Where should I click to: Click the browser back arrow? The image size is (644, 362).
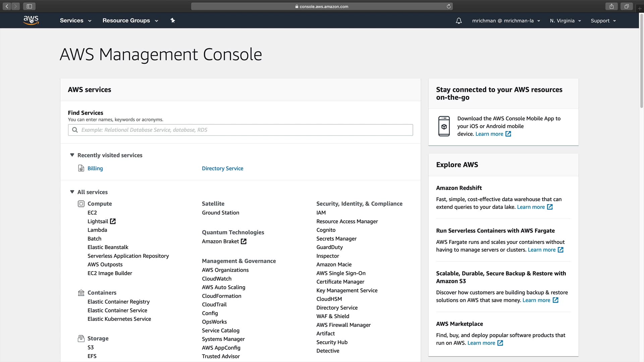coord(7,6)
